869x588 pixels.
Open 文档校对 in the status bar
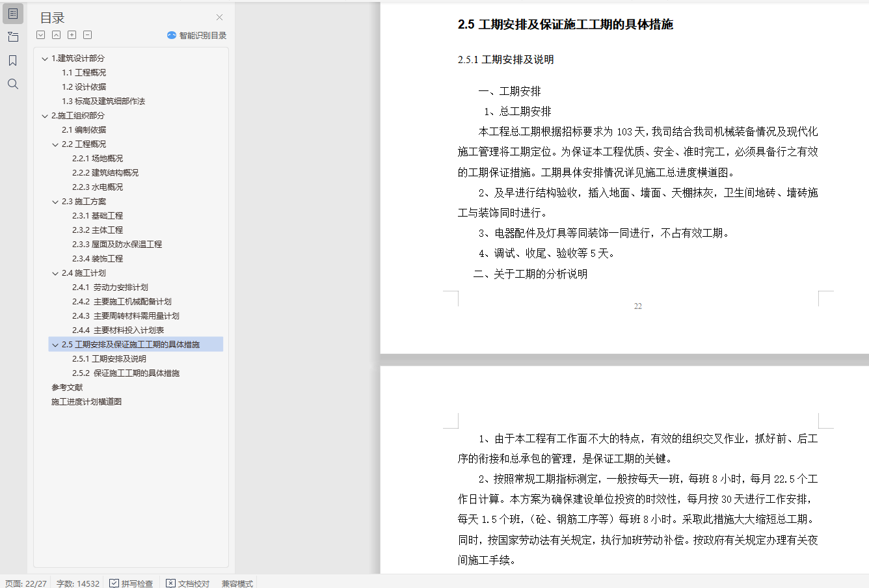pos(187,583)
